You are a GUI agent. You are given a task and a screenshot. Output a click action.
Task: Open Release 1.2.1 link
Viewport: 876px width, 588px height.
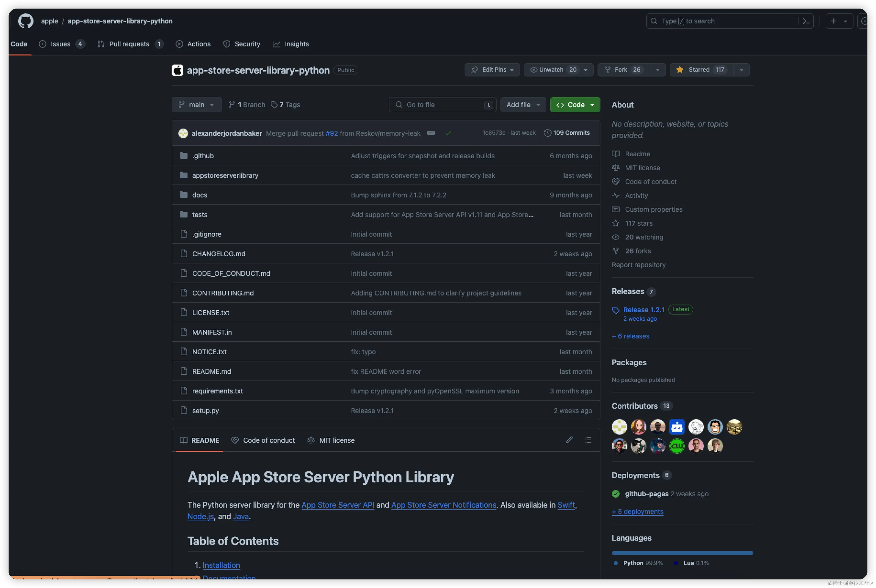coord(644,310)
